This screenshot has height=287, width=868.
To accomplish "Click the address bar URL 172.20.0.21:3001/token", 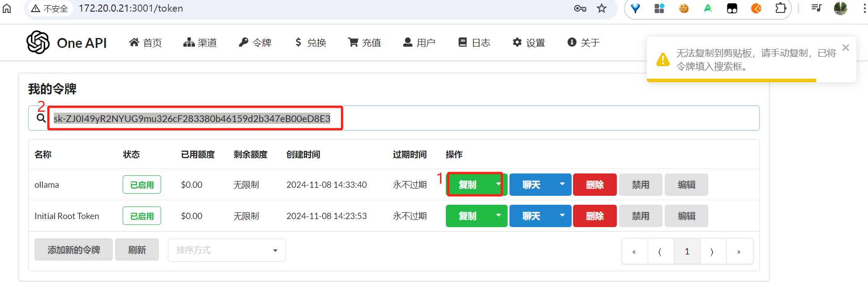I will click(131, 8).
